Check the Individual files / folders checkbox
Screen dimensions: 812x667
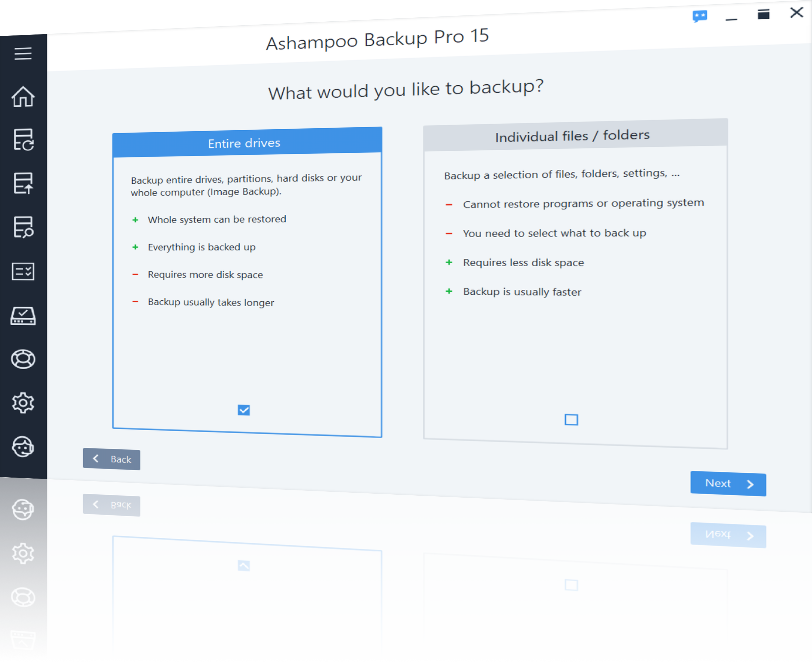tap(571, 420)
